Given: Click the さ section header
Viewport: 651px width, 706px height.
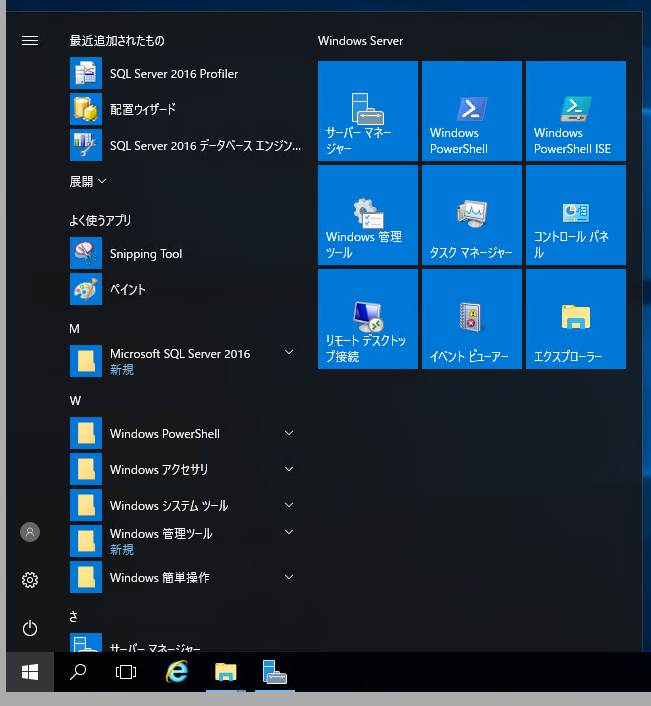Looking at the screenshot, I should [x=73, y=616].
